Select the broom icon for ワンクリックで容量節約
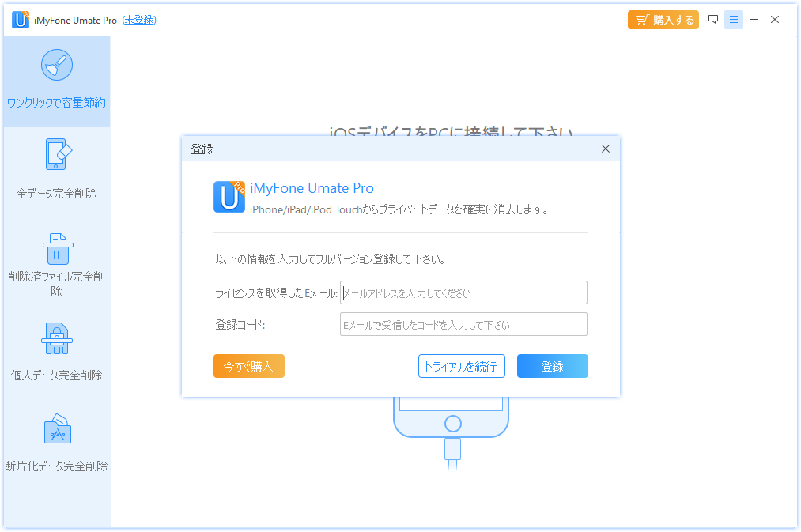Screen dimensions: 801x532 click(57, 66)
